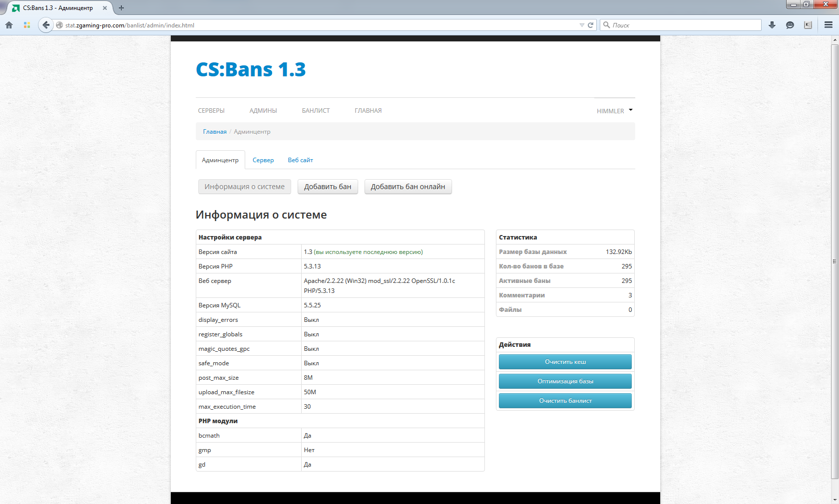Select the gmp module value Нет
The height and width of the screenshot is (504, 839).
point(309,450)
